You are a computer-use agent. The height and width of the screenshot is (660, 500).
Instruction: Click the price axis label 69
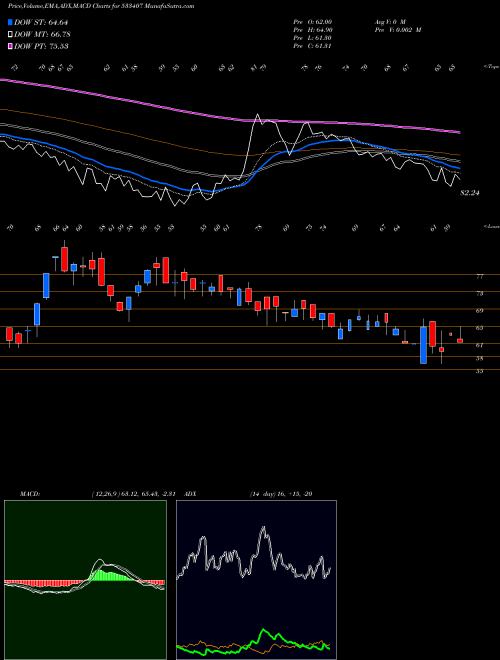coord(480,311)
